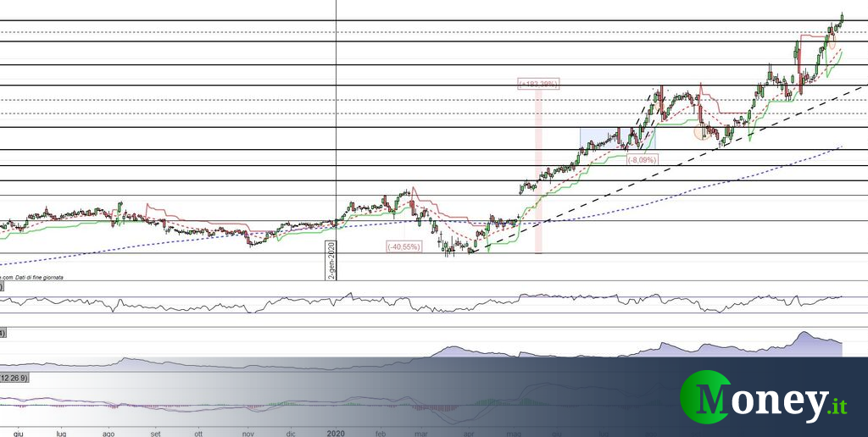Pick the 'ott' month on time axis

[198, 433]
